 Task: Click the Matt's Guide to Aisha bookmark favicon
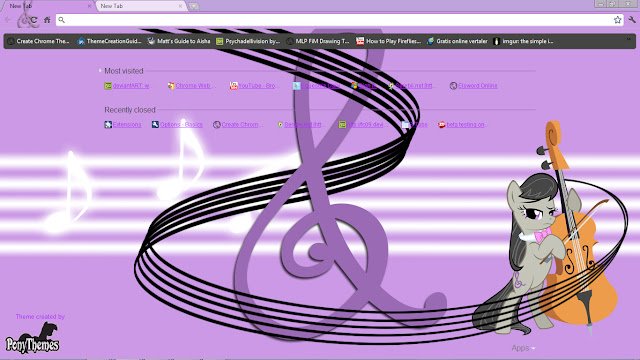151,41
